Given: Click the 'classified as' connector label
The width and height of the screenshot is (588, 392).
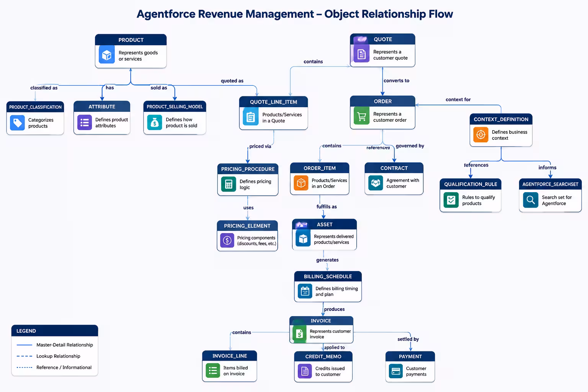Looking at the screenshot, I should [44, 88].
